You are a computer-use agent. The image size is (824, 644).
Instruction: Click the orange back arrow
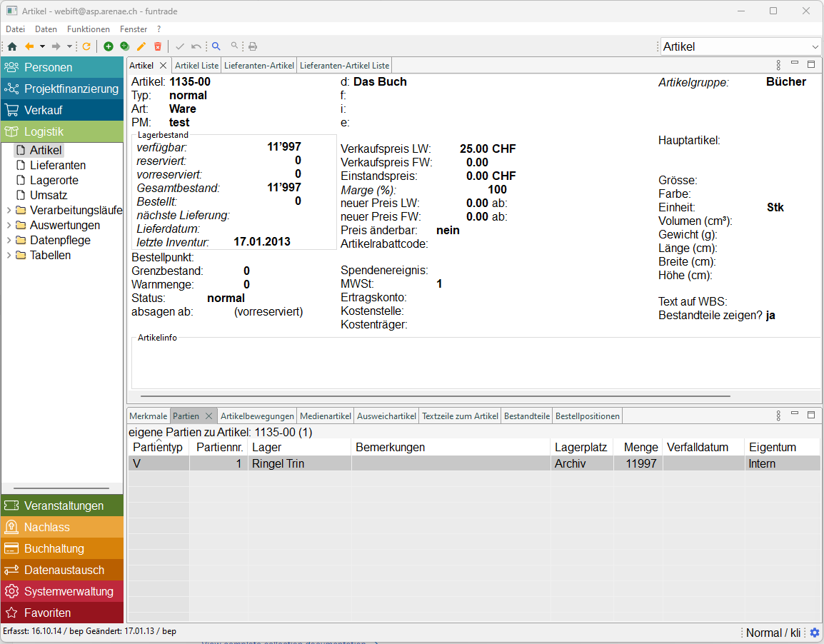[x=29, y=46]
